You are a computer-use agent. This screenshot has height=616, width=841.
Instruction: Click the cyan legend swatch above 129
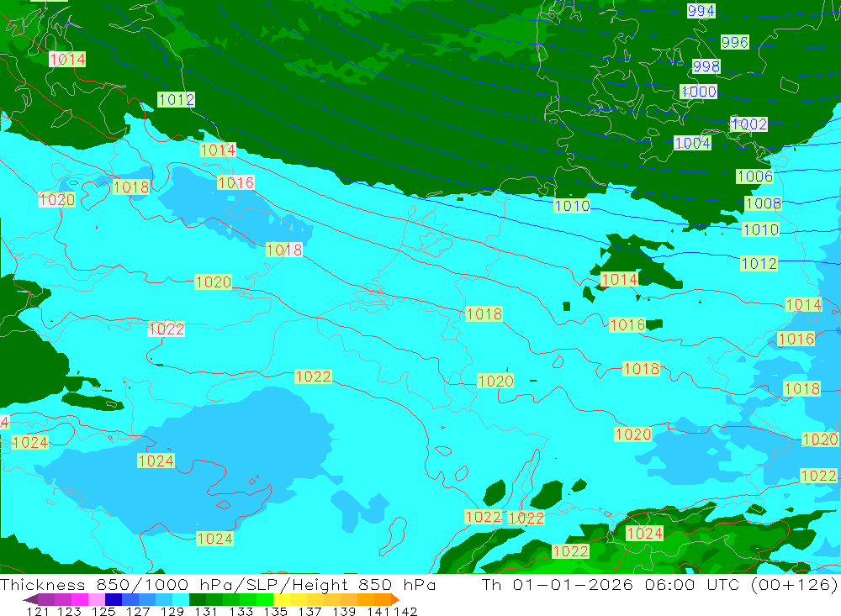[181, 599]
